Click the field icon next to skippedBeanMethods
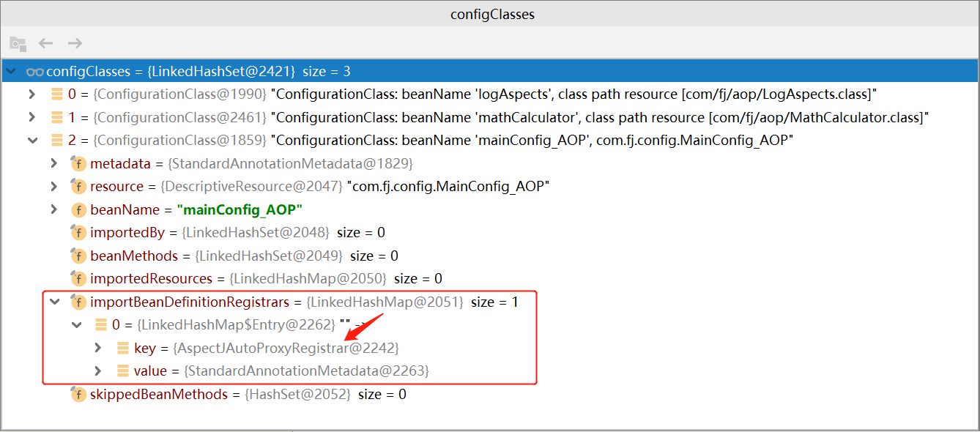The width and height of the screenshot is (980, 432). click(78, 394)
